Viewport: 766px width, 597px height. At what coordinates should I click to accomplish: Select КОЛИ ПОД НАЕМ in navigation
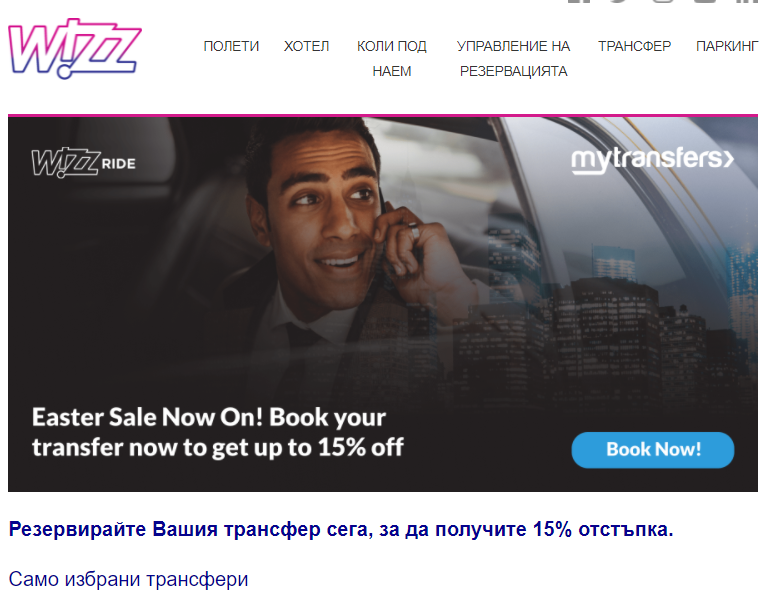click(392, 59)
